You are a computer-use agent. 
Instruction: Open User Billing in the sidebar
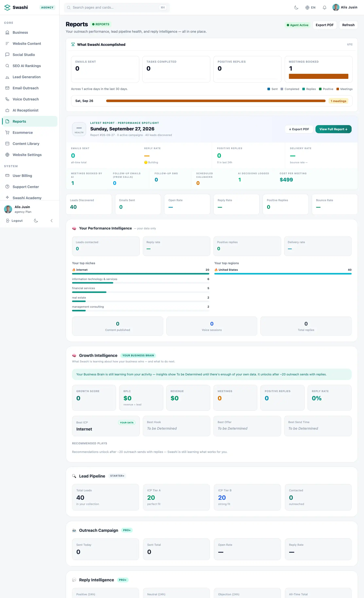pos(30,176)
